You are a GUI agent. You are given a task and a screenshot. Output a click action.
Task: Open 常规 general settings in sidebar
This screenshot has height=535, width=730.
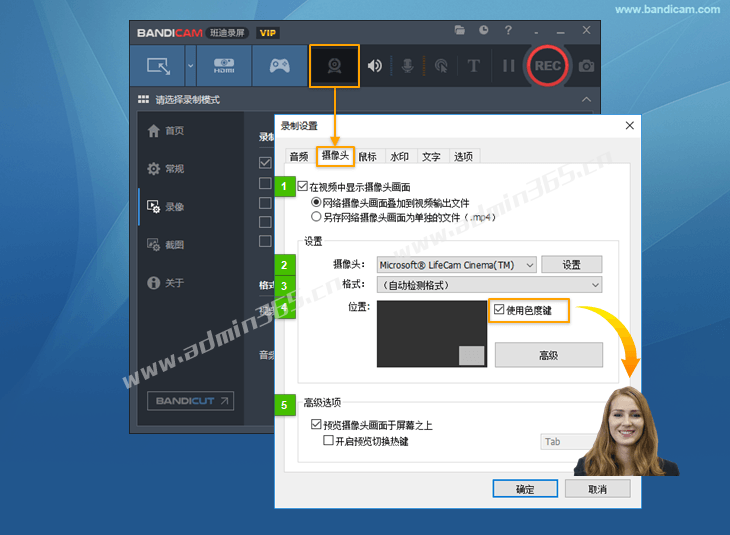click(x=166, y=169)
